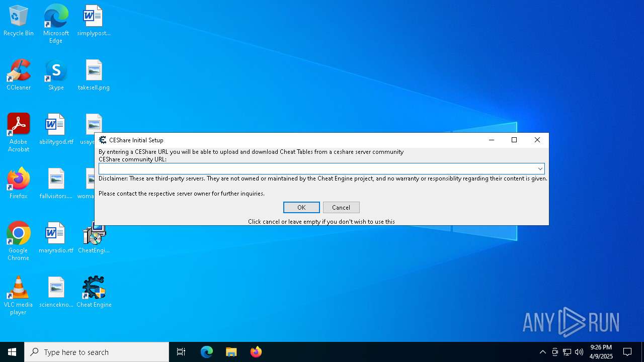Click the Cheat Engine logo in title bar
644x362 pixels.
click(103, 140)
